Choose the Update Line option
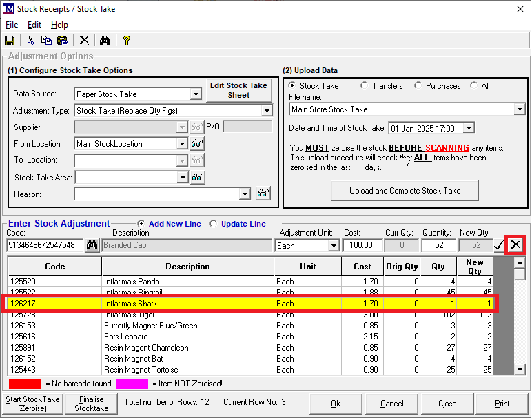The height and width of the screenshot is (418, 532). 214,224
